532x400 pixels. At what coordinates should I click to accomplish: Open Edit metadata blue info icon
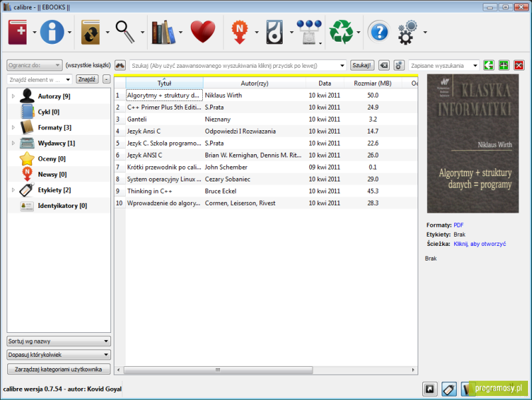click(x=52, y=32)
